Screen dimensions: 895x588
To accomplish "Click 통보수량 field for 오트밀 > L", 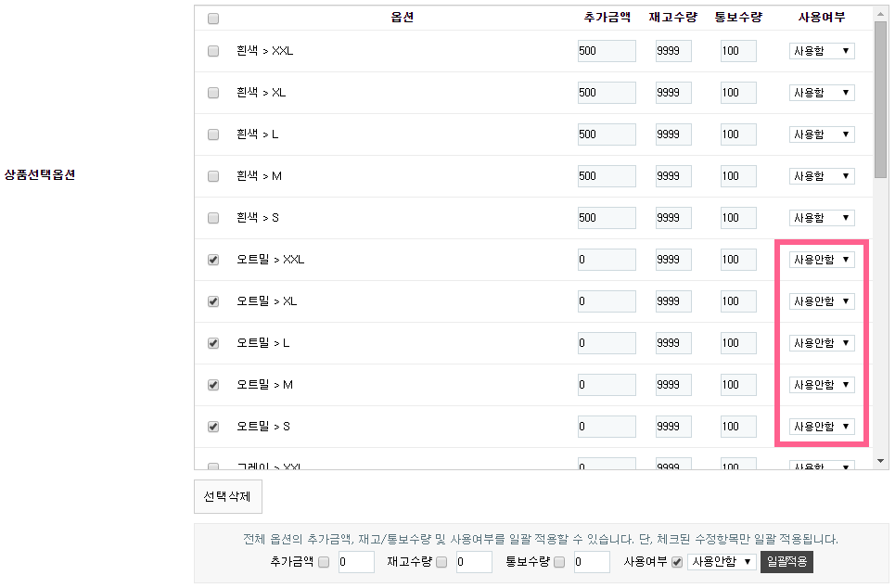I will pos(738,343).
